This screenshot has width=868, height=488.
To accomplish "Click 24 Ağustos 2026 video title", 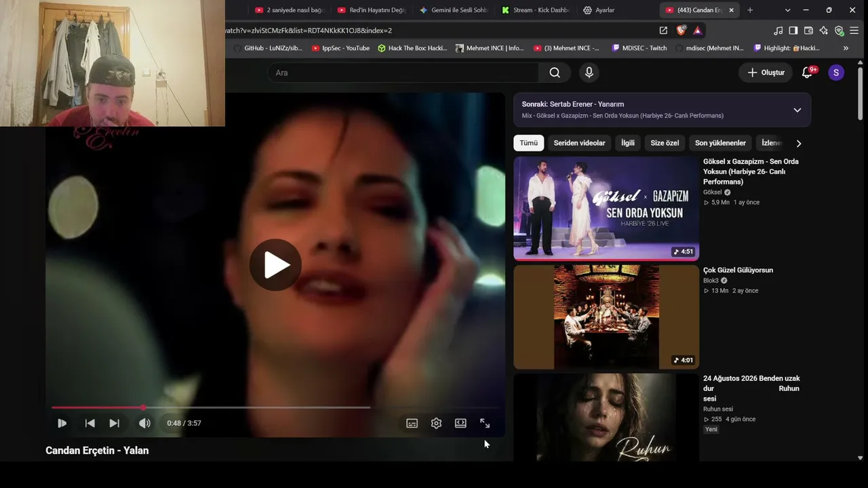I will 751,388.
